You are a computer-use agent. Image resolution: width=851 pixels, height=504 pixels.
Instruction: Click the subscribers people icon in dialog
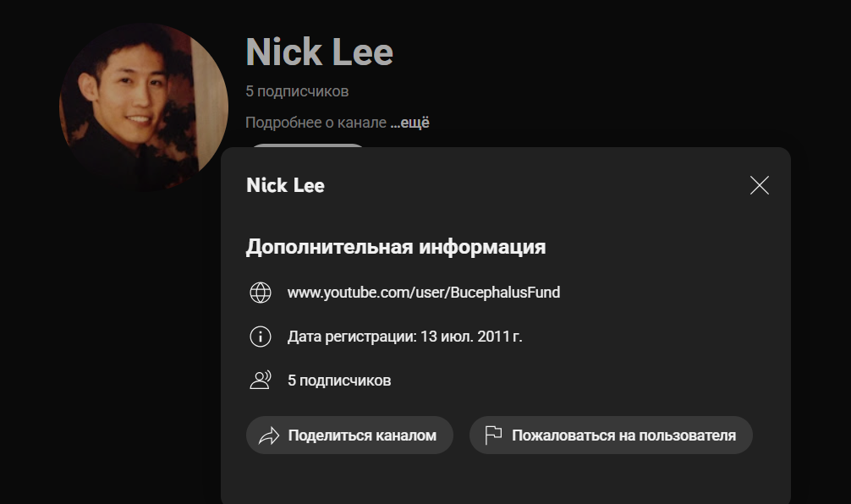click(x=261, y=381)
